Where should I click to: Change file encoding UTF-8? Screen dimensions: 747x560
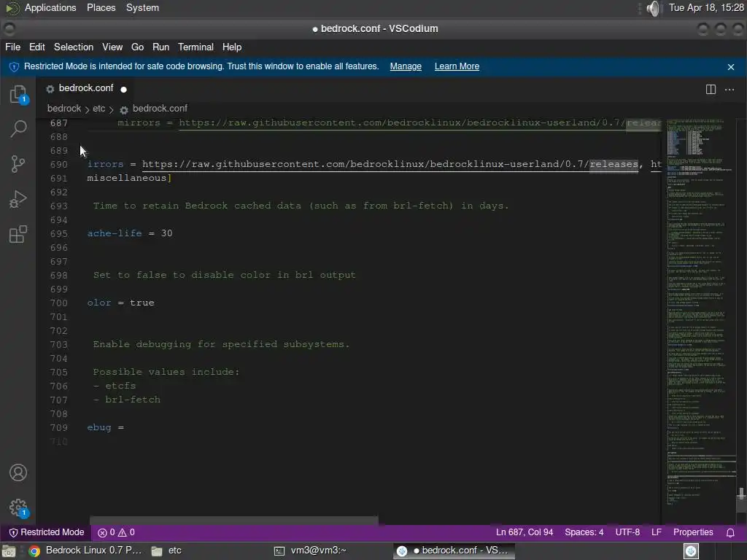tap(627, 532)
